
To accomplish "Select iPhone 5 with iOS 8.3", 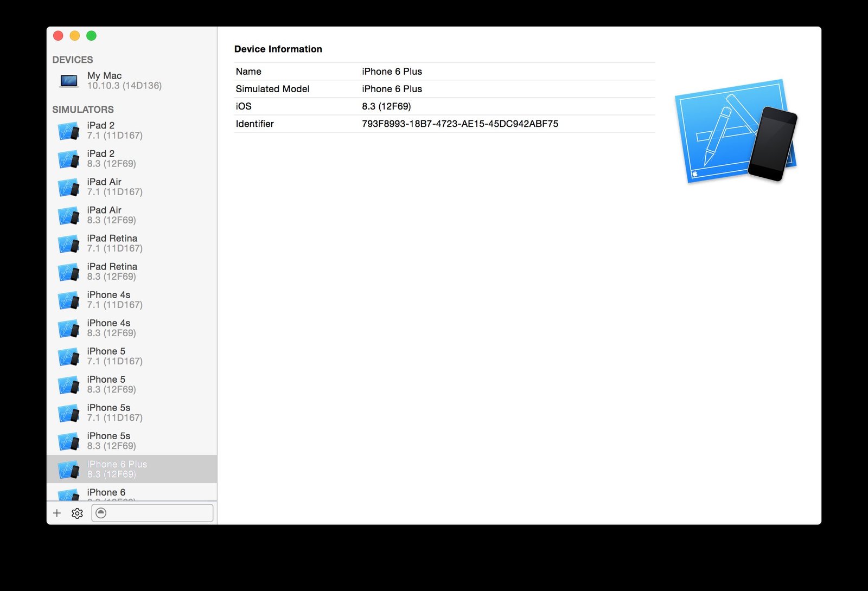I will [x=111, y=384].
